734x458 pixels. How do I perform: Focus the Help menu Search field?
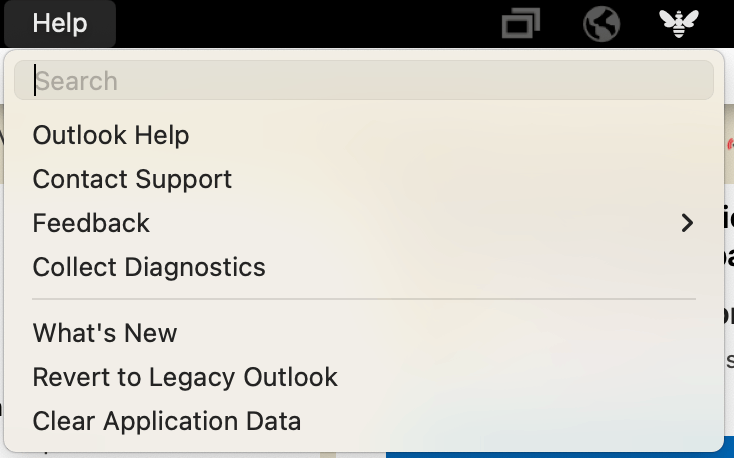(364, 80)
